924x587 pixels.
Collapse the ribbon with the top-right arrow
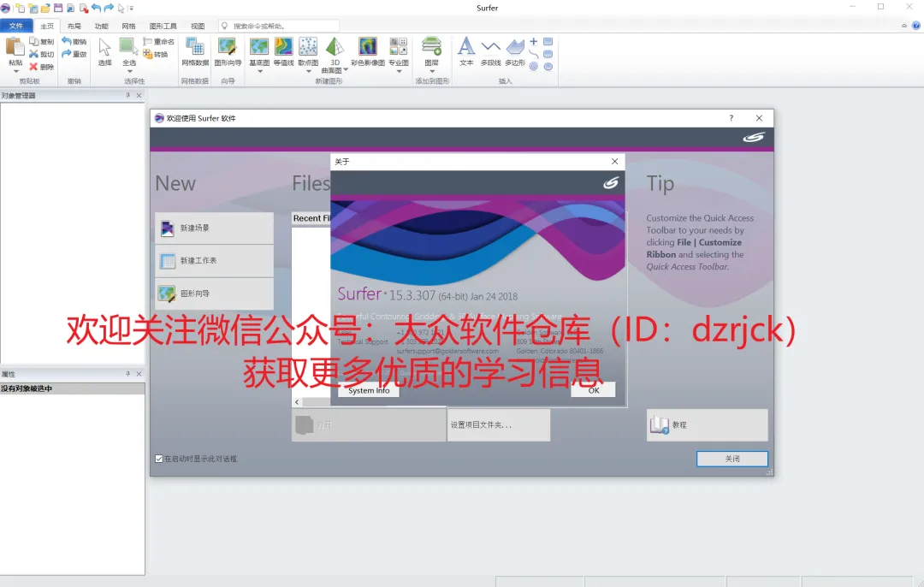[x=904, y=26]
